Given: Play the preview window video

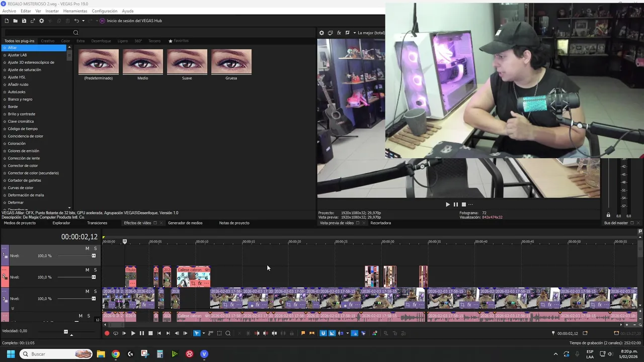Looking at the screenshot, I should [x=448, y=204].
